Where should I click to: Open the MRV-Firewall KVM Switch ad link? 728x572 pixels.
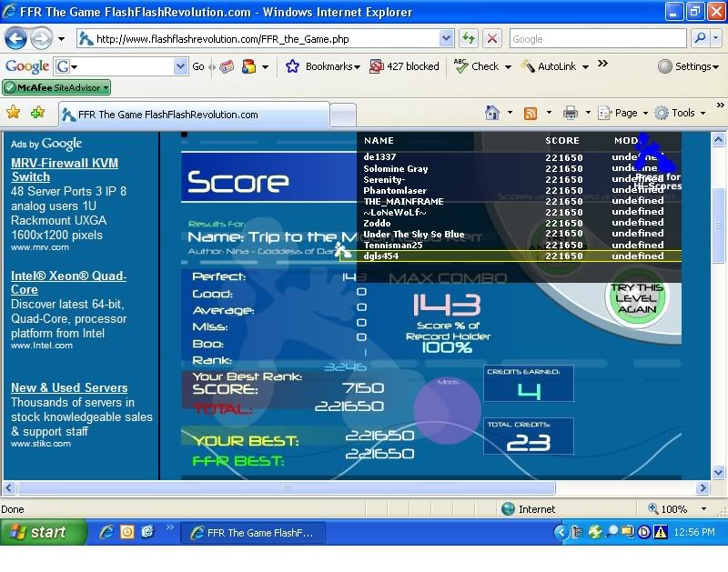coord(64,170)
